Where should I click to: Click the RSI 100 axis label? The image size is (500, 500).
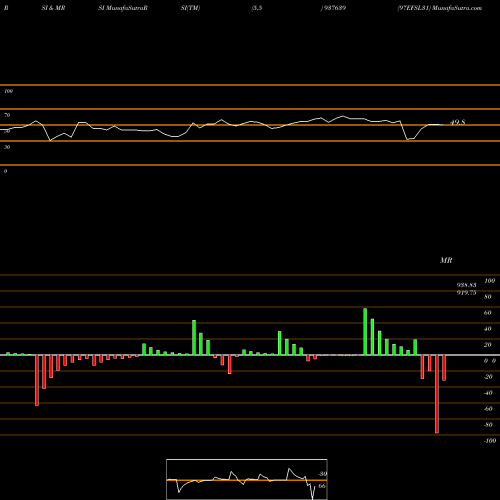coord(8,91)
